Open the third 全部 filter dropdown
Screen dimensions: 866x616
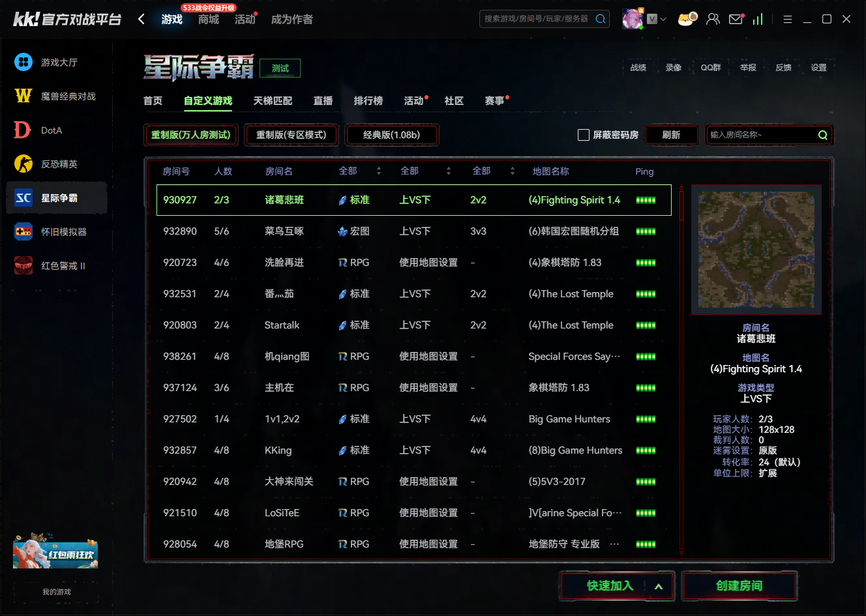pyautogui.click(x=494, y=171)
